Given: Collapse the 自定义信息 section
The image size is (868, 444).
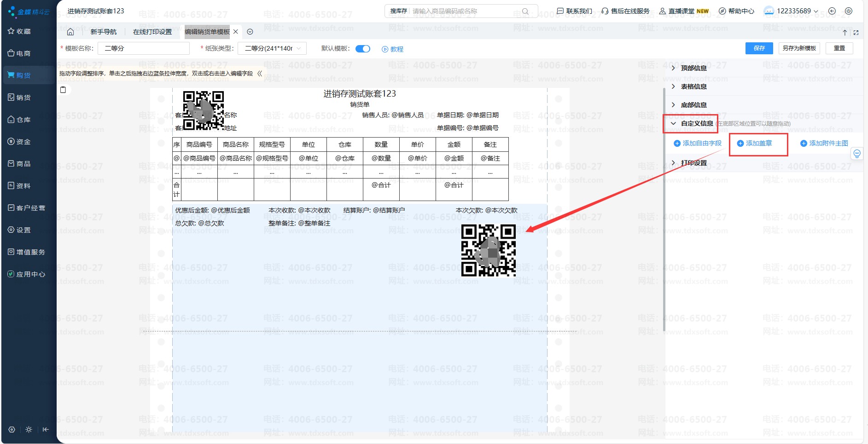Looking at the screenshot, I should [x=696, y=123].
